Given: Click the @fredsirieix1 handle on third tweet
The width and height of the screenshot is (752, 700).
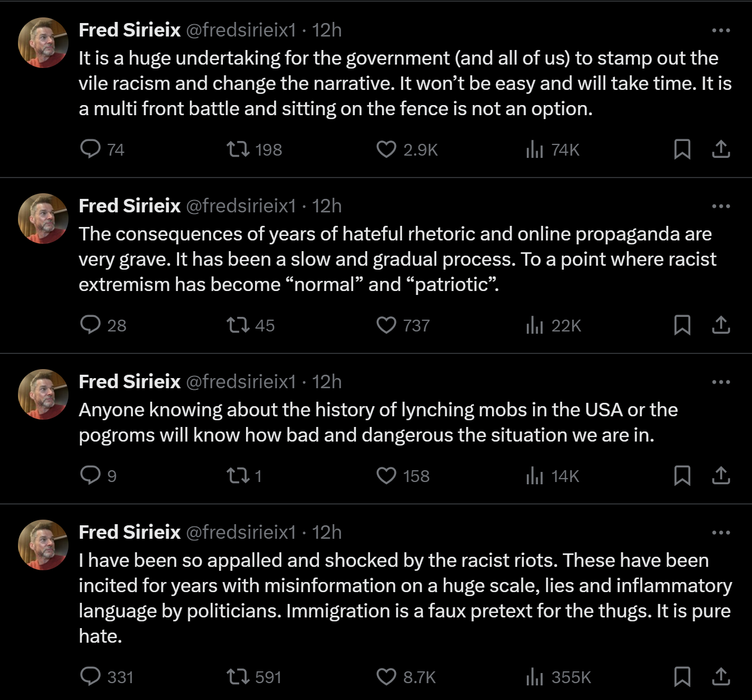Looking at the screenshot, I should click(240, 382).
